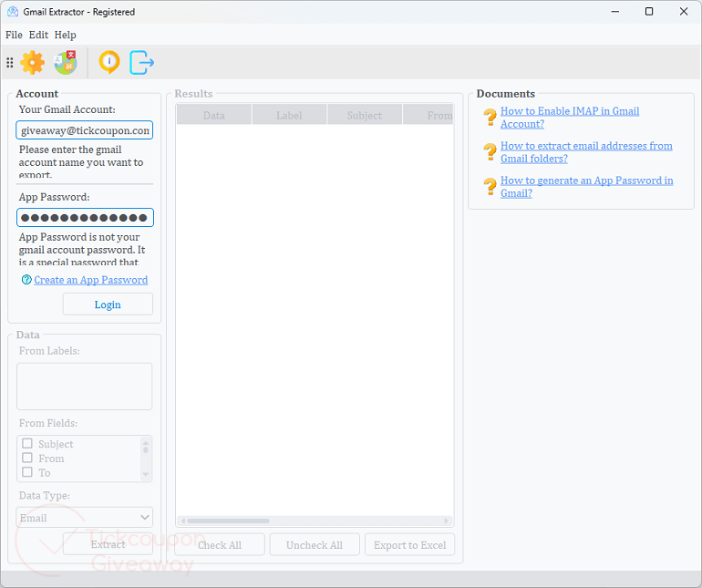Open the Create an App Password link

pyautogui.click(x=91, y=280)
